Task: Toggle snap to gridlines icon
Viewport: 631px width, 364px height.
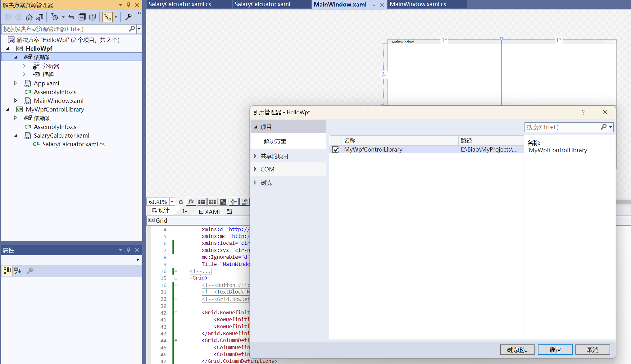Action: coord(212,202)
